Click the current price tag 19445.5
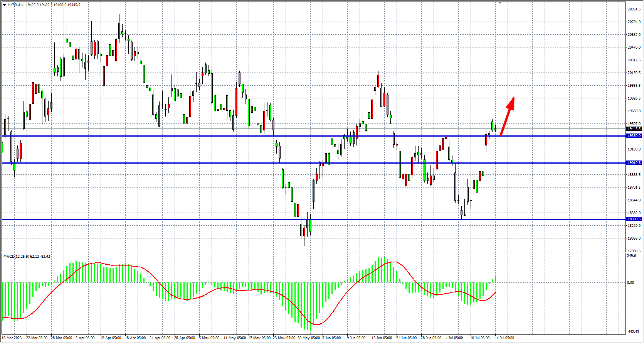 [634, 129]
